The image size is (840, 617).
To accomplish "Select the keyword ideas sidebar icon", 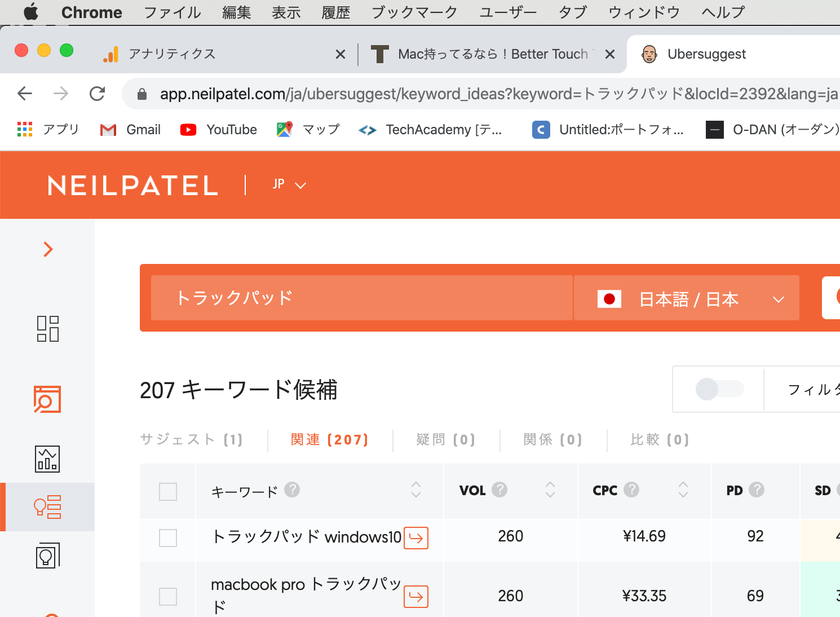I will [48, 507].
